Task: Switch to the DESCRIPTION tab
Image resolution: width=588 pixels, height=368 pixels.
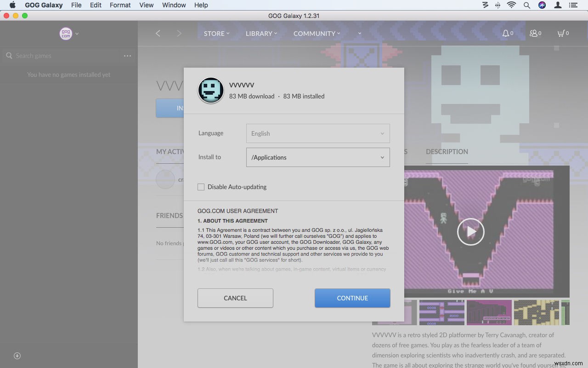Action: [x=447, y=152]
